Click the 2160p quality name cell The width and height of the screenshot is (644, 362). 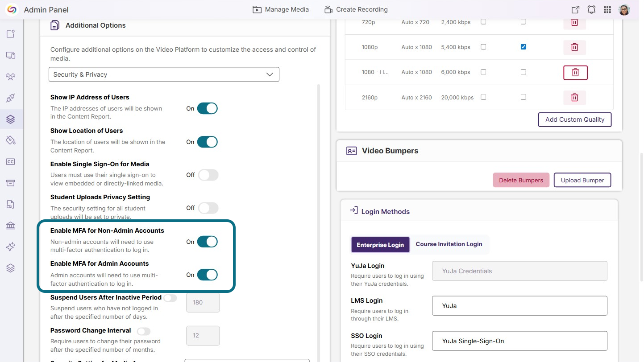pos(370,97)
